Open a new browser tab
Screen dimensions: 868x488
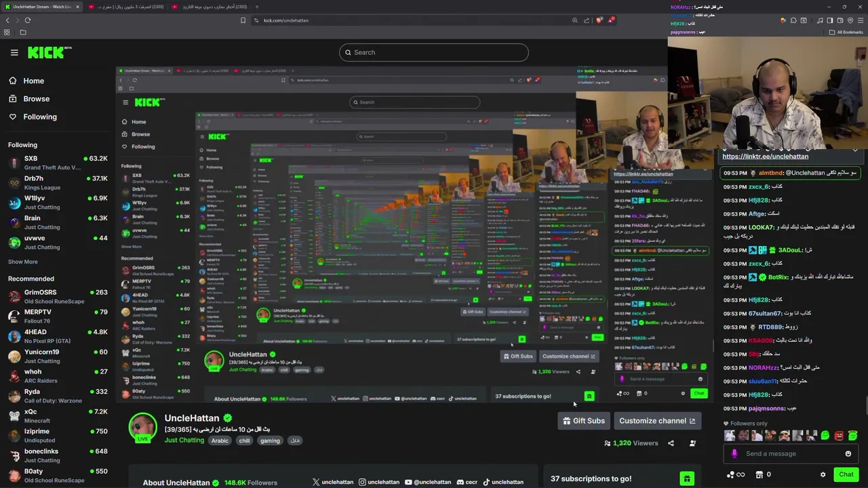(256, 7)
